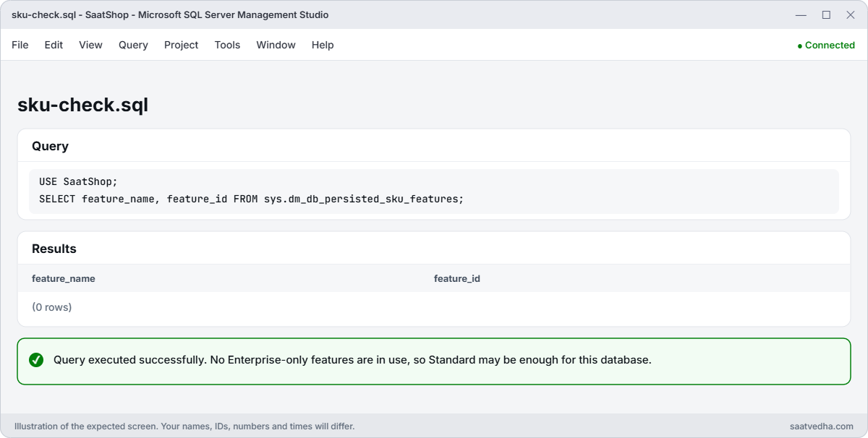Maximize the SSMS window
868x438 pixels.
tap(826, 14)
